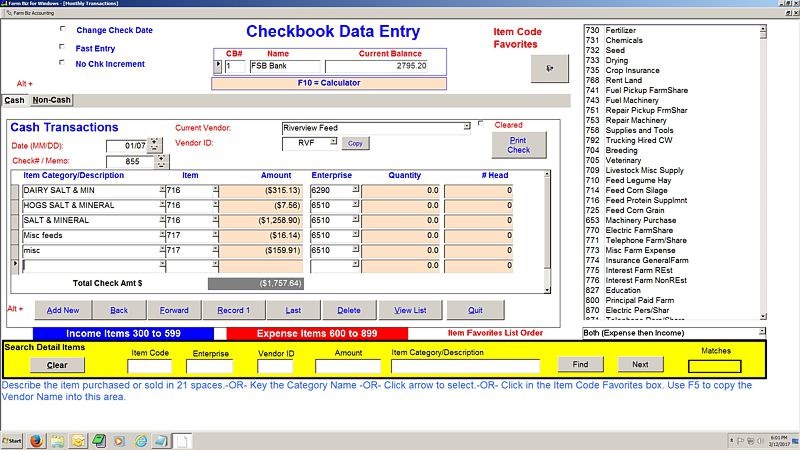
Task: Click the Date MM/DD spinner control
Action: click(x=155, y=145)
